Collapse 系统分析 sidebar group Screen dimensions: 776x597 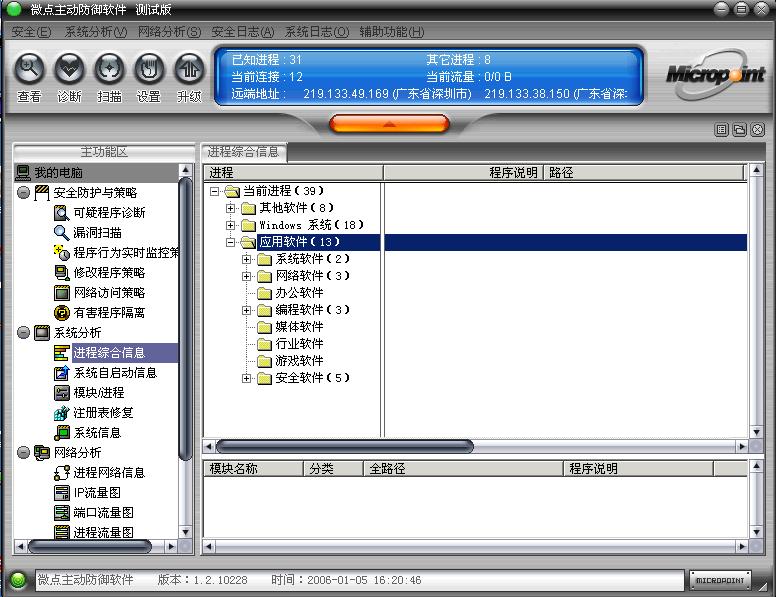(x=23, y=332)
